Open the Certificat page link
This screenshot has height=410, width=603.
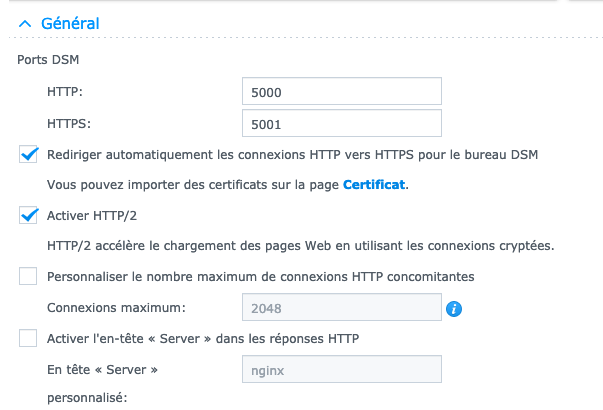(x=374, y=185)
